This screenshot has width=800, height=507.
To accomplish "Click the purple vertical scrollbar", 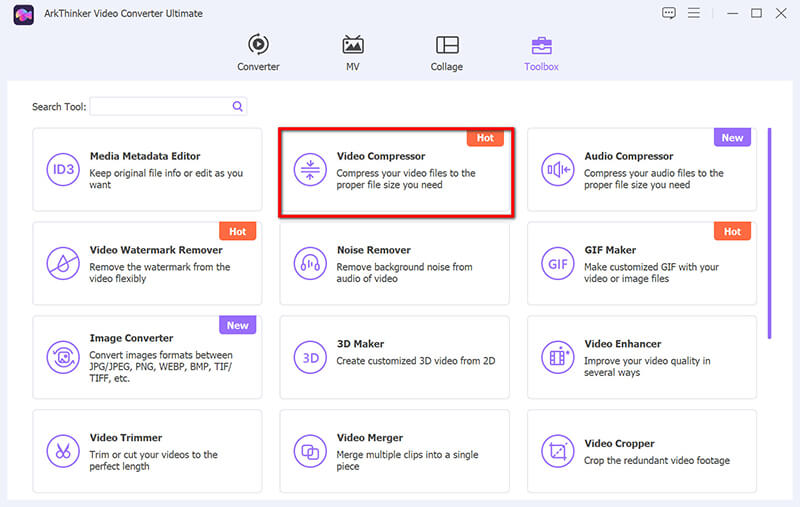I will pos(769,233).
